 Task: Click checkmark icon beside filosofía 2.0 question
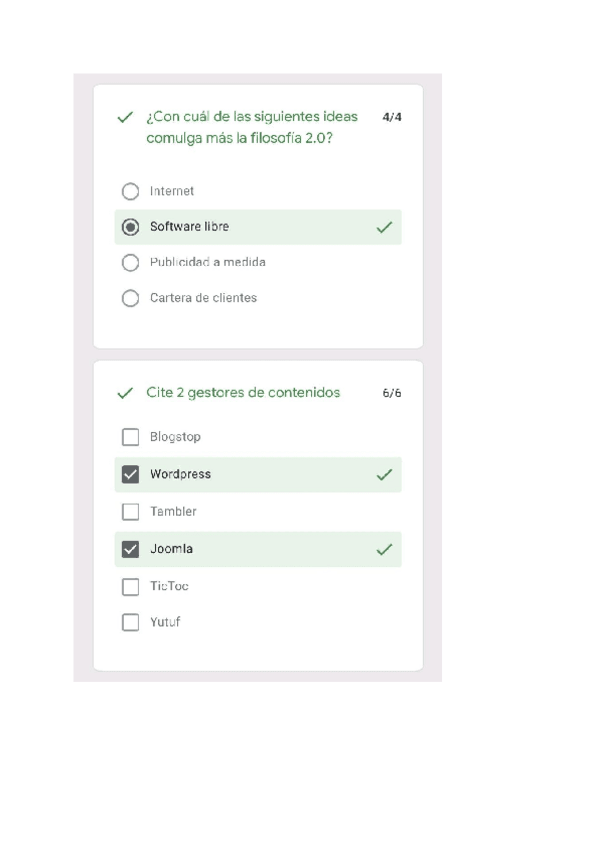pos(125,117)
